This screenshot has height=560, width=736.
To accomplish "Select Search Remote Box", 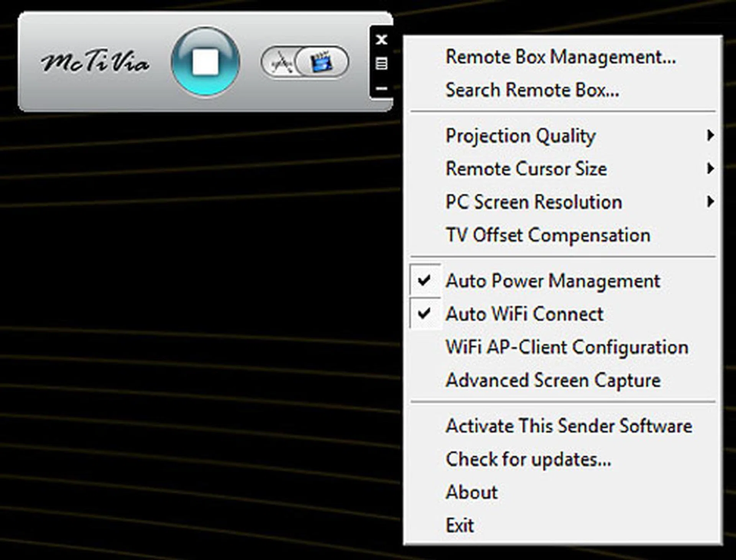I will (x=532, y=90).
